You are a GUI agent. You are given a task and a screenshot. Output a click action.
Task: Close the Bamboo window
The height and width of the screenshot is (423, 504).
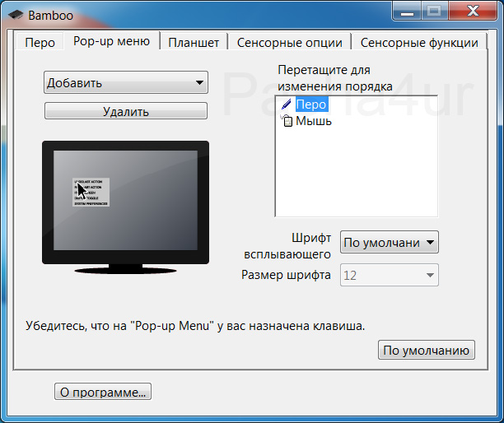click(473, 12)
